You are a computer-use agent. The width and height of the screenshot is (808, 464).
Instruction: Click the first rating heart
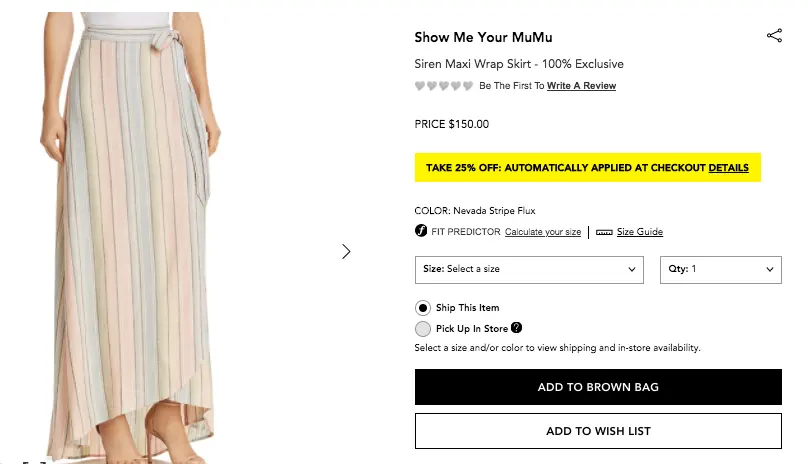(x=420, y=86)
